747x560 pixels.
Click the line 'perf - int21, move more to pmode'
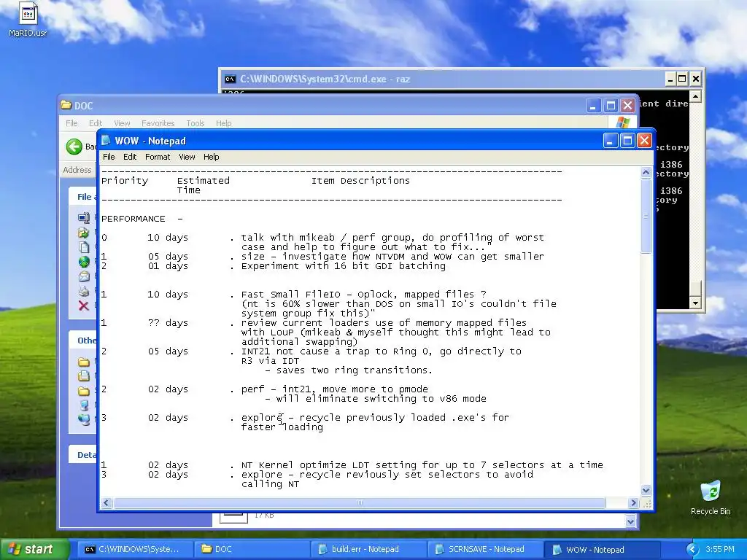[x=334, y=389]
